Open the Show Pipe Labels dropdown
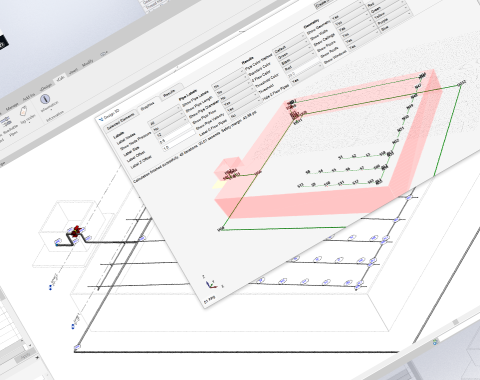Image resolution: width=480 pixels, height=380 pixels. [x=229, y=80]
